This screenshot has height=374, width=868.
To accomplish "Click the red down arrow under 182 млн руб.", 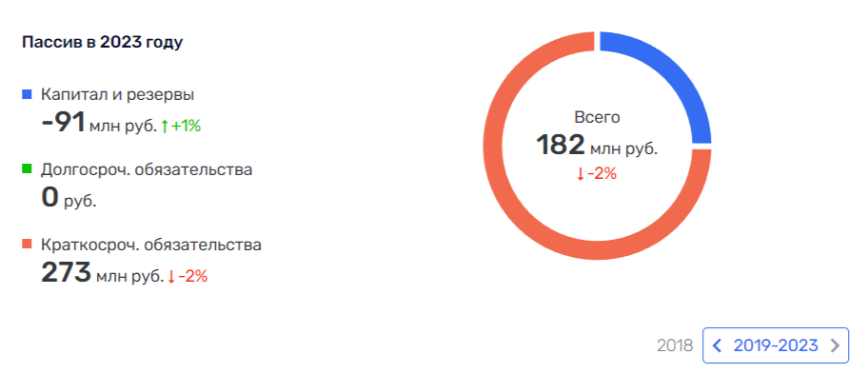I will coord(581,174).
